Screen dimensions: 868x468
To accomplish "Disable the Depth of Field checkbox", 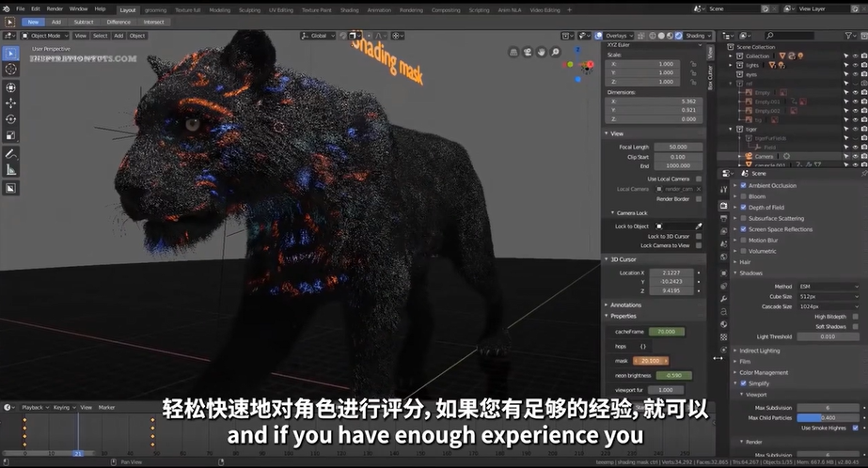I will click(x=744, y=208).
